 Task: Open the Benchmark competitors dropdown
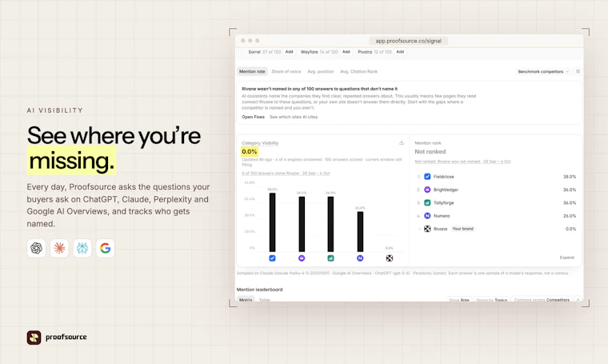543,72
